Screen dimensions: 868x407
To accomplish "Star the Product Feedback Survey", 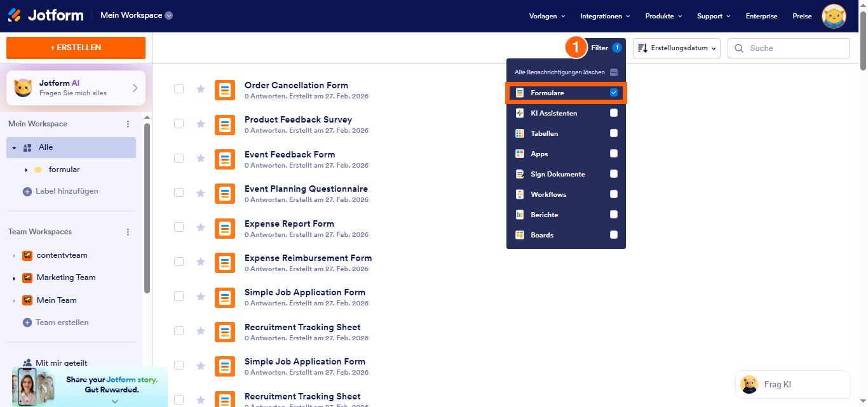I will [201, 124].
